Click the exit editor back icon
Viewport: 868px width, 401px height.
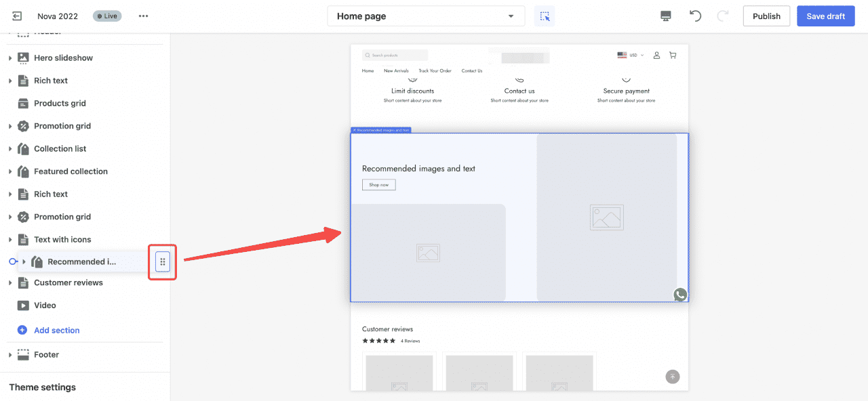click(17, 16)
